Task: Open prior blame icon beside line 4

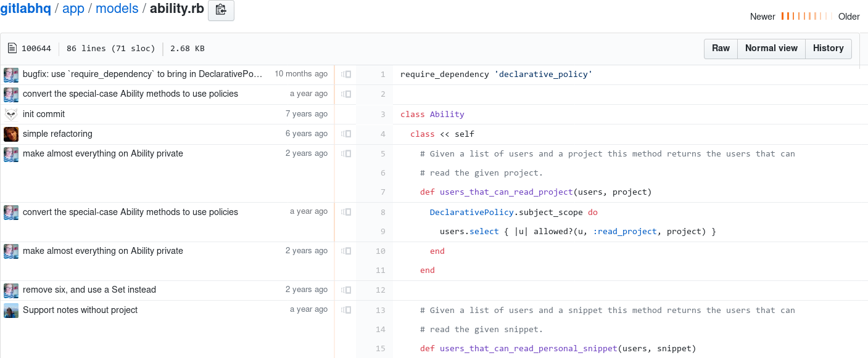Action: 346,134
